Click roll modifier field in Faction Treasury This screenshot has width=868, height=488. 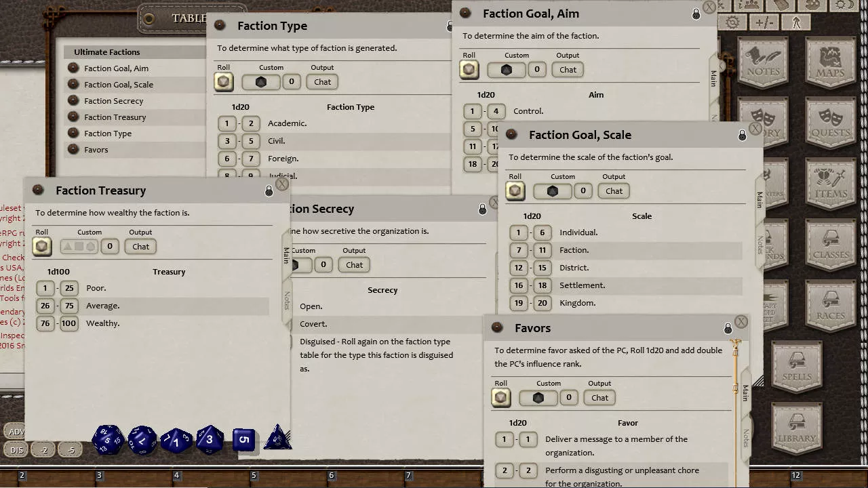(110, 247)
